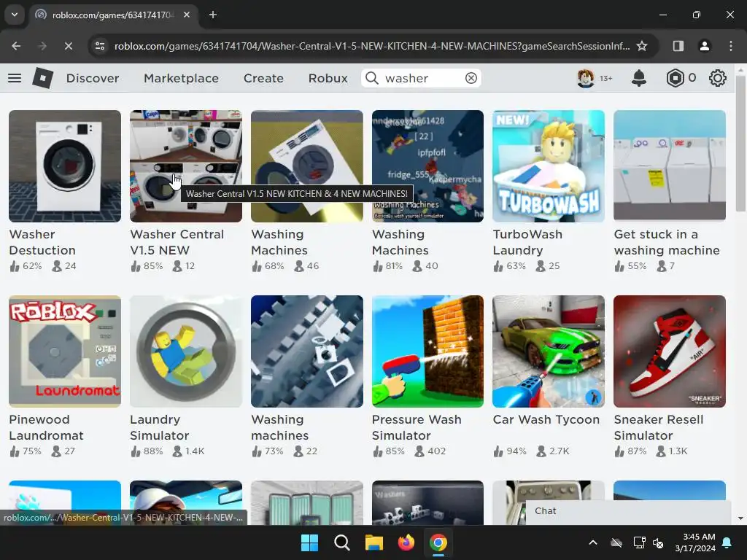The image size is (747, 560).
Task: Open Pinewood Laundromat game thumbnail
Action: click(x=65, y=351)
